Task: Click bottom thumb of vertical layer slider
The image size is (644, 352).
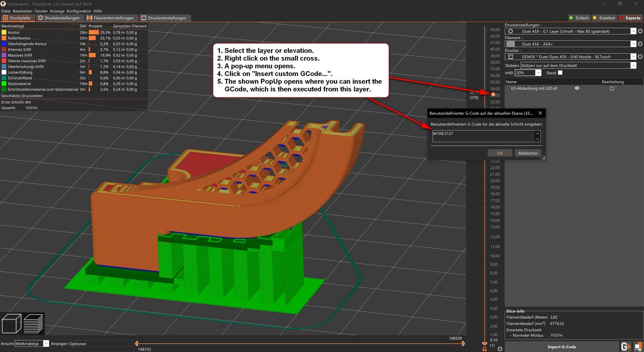Action: [484, 343]
